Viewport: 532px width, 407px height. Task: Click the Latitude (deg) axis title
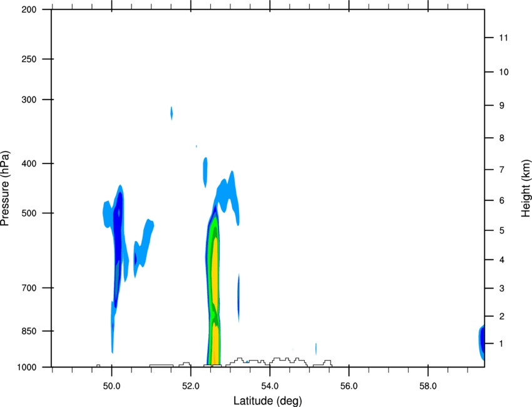pyautogui.click(x=268, y=401)
